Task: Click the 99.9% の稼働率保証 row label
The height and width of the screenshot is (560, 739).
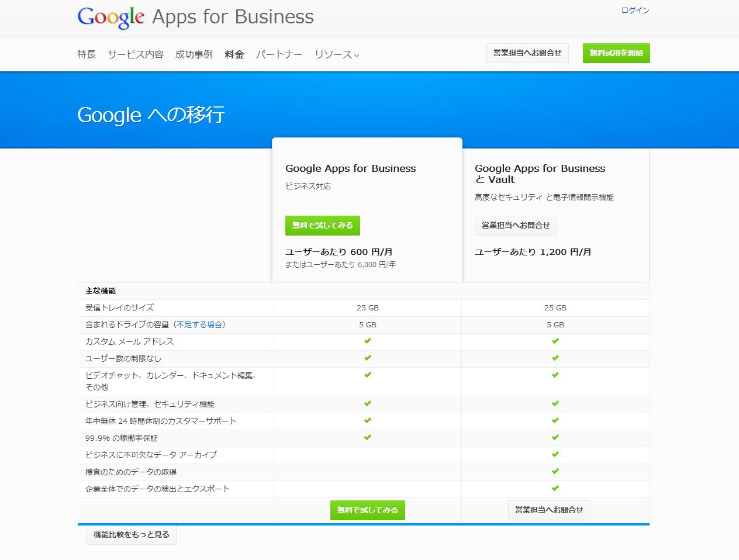Action: [122, 438]
